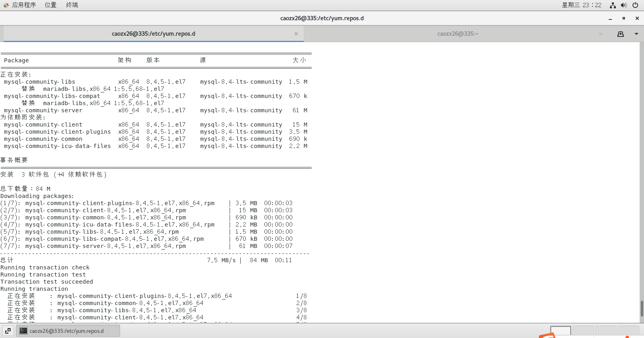The image size is (644, 338).
Task: Click the 'Package' column header text
Action: pos(16,60)
